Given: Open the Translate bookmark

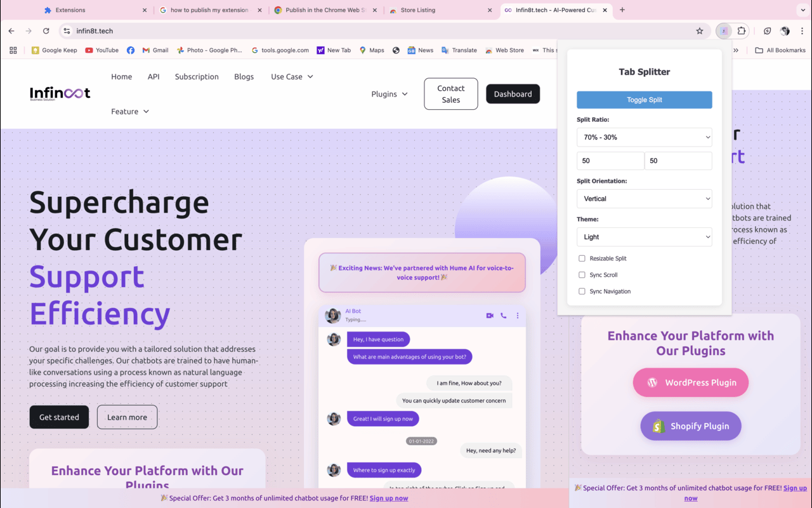Looking at the screenshot, I should tap(459, 50).
